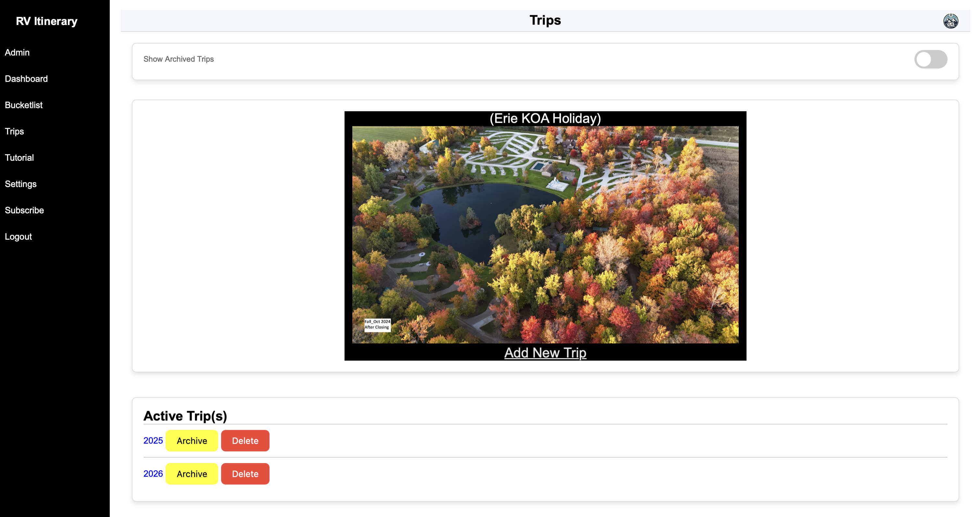The image size is (980, 517).
Task: Select Trips in the sidebar
Action: tap(15, 131)
